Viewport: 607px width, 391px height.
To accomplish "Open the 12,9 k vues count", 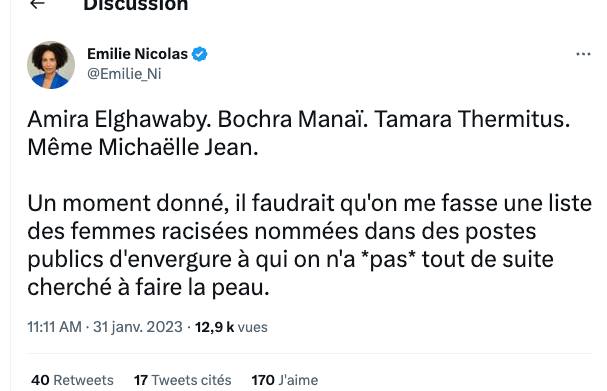I will tap(231, 327).
